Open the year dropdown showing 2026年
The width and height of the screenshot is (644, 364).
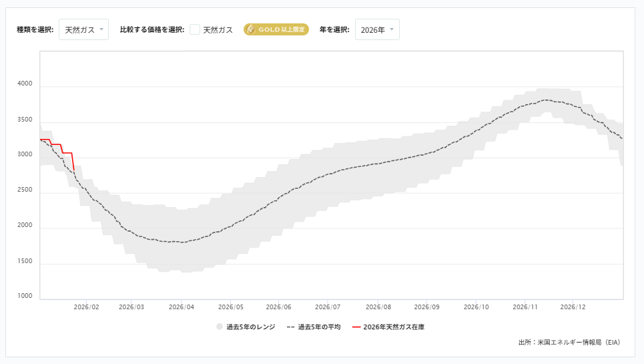click(377, 29)
